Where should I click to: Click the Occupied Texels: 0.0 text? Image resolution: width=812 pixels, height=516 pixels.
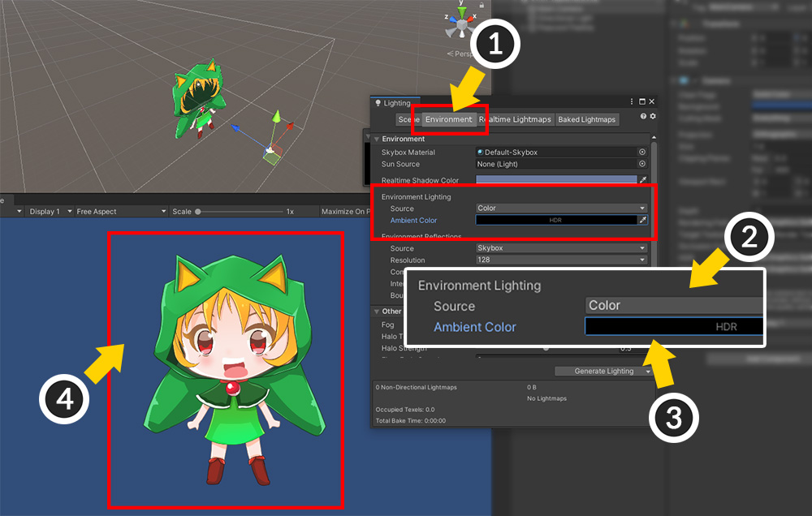(405, 410)
